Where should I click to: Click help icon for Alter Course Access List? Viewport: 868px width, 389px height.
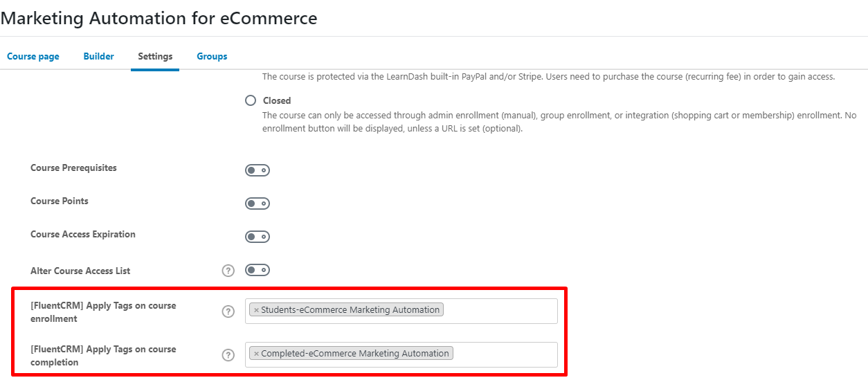click(228, 271)
